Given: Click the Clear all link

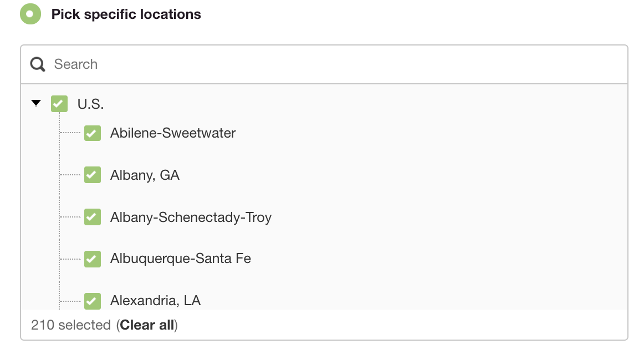Looking at the screenshot, I should pyautogui.click(x=146, y=325).
